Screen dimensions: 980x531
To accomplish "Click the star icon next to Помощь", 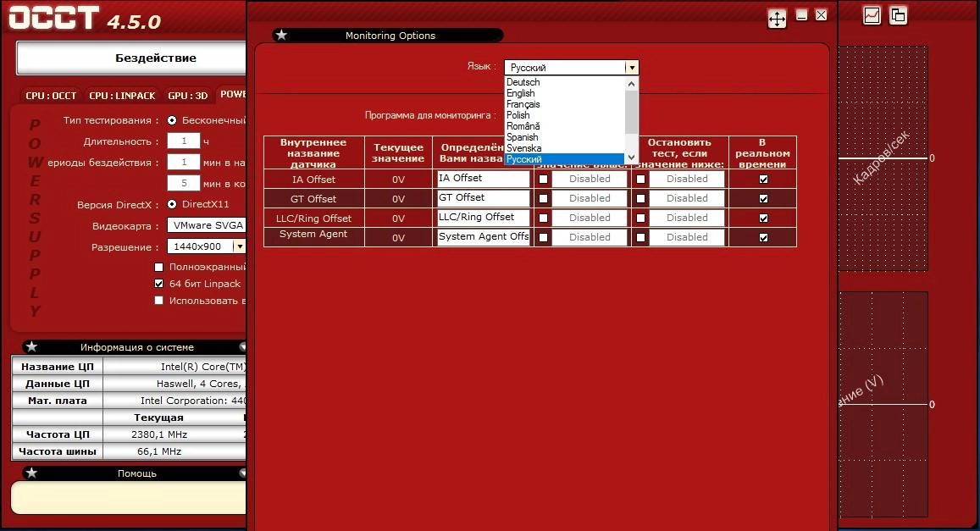I will (31, 473).
